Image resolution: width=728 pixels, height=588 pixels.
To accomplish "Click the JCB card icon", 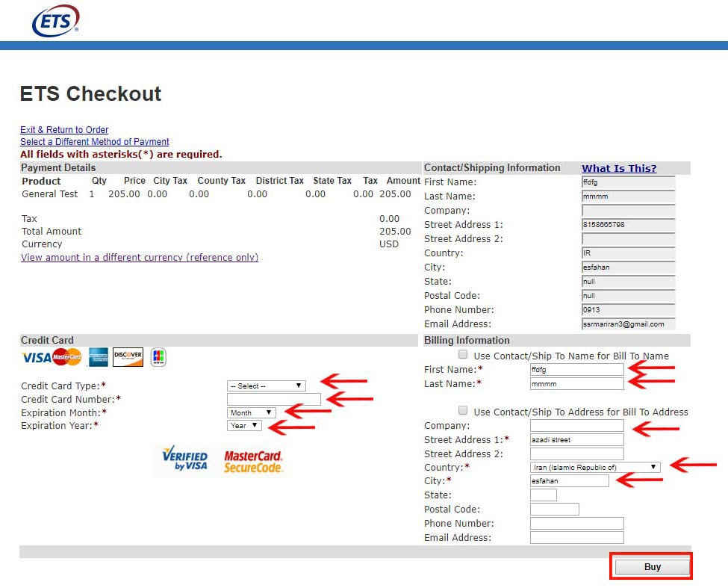I will click(158, 358).
